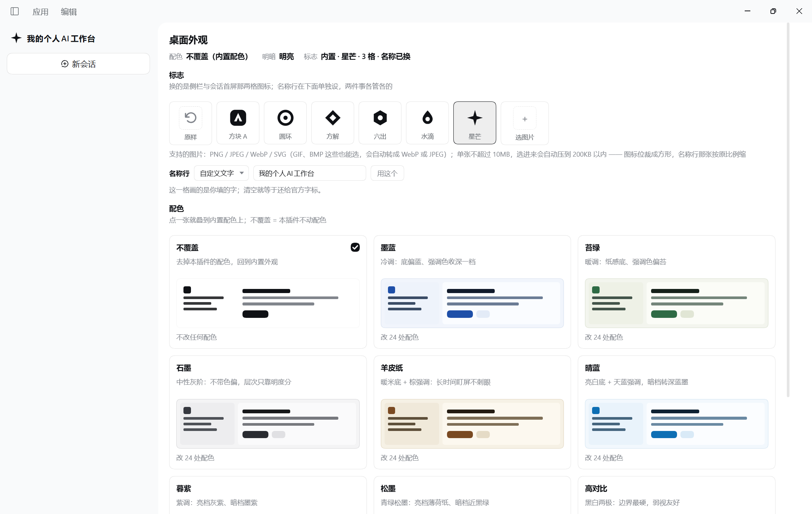This screenshot has height=514, width=812.
Task: Choose the 星芒 star logo icon
Action: point(475,123)
